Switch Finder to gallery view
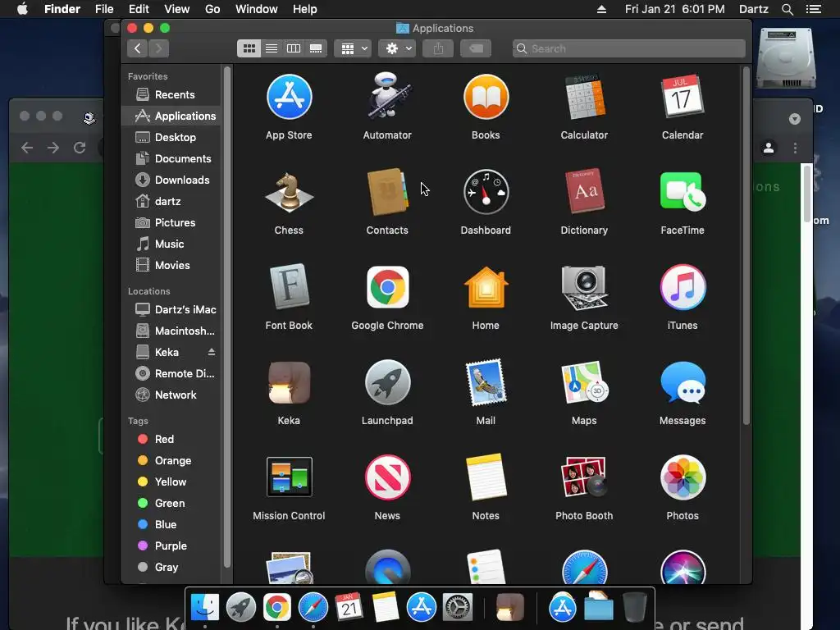This screenshot has height=630, width=840. tap(316, 48)
